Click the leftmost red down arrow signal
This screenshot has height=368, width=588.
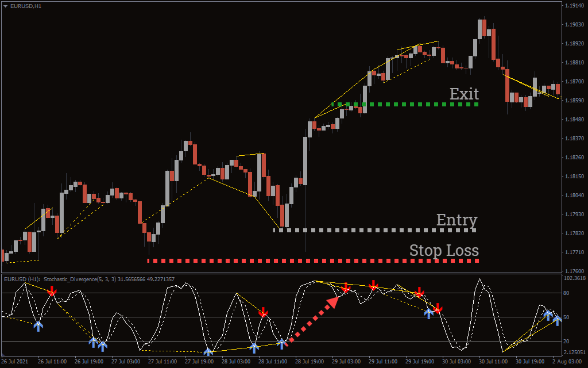pyautogui.click(x=52, y=291)
